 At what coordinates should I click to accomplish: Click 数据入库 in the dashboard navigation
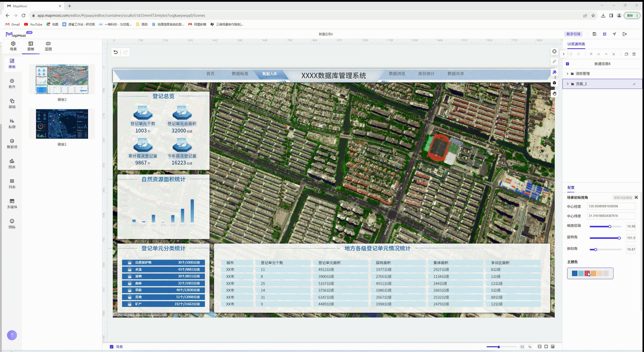tap(269, 74)
